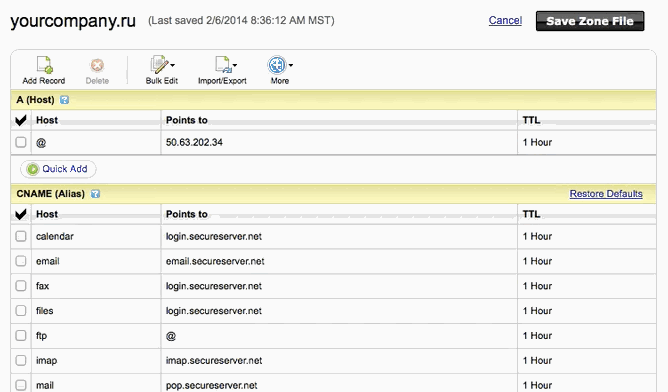
Task: Check the ftp record checkbox
Action: [x=21, y=335]
